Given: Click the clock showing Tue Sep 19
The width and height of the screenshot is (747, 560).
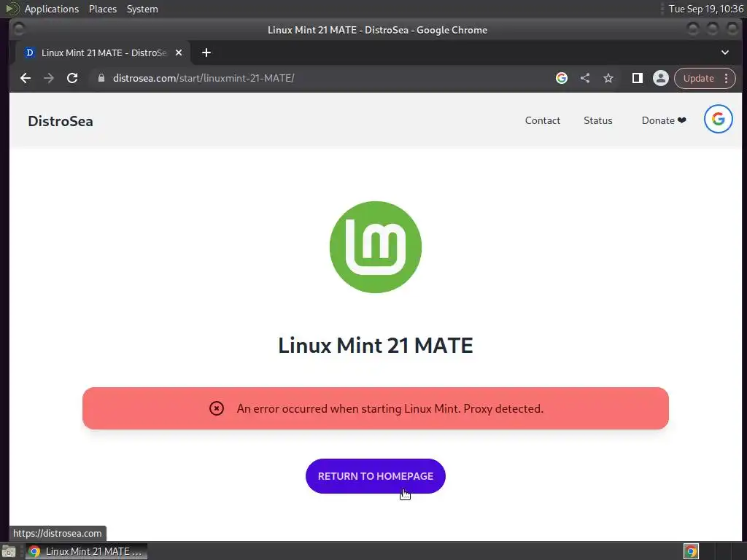Looking at the screenshot, I should [705, 9].
